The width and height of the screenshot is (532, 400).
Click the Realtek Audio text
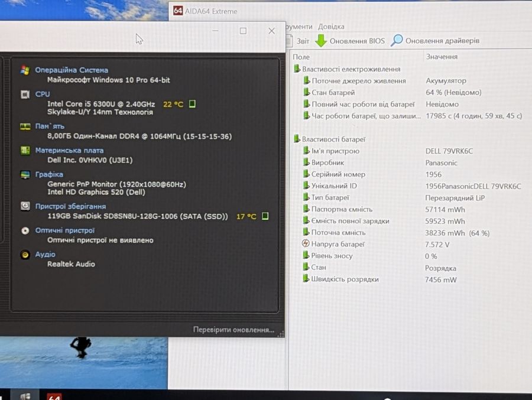tap(71, 264)
